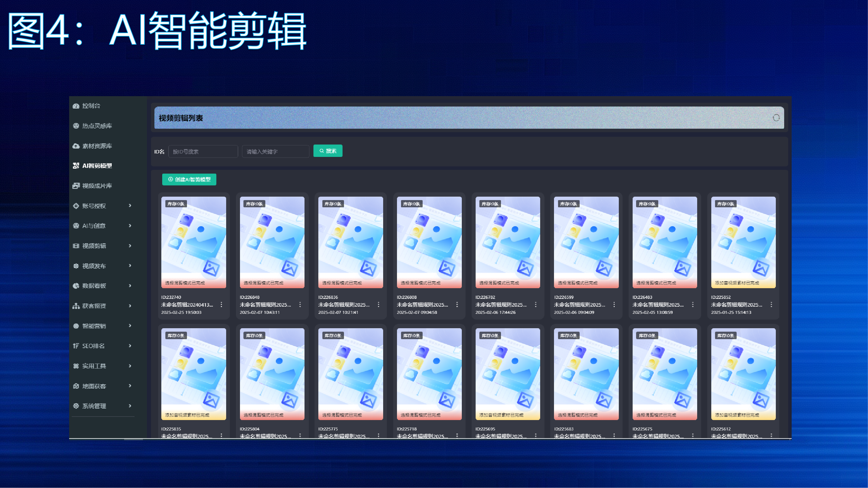Click the 数据看板 pie chart icon
This screenshot has height=488, width=868.
click(76, 286)
